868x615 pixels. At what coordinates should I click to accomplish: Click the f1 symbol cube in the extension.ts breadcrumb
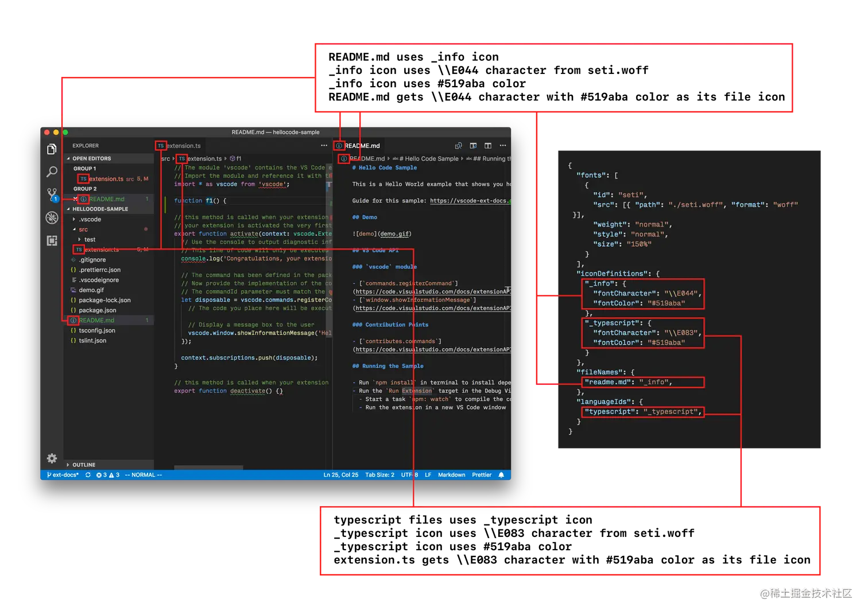point(232,159)
